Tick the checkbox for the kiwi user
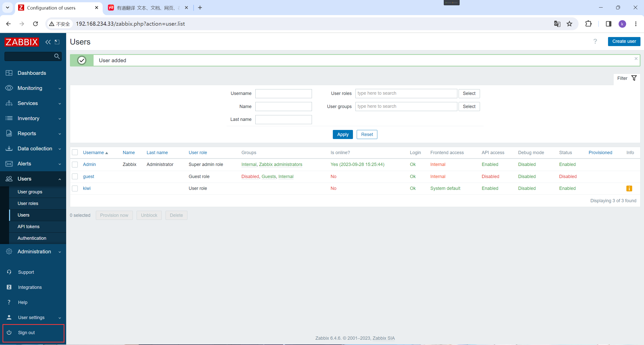 75,188
